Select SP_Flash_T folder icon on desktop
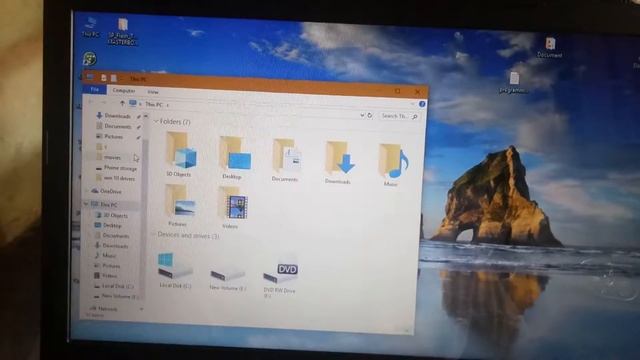 click(122, 31)
